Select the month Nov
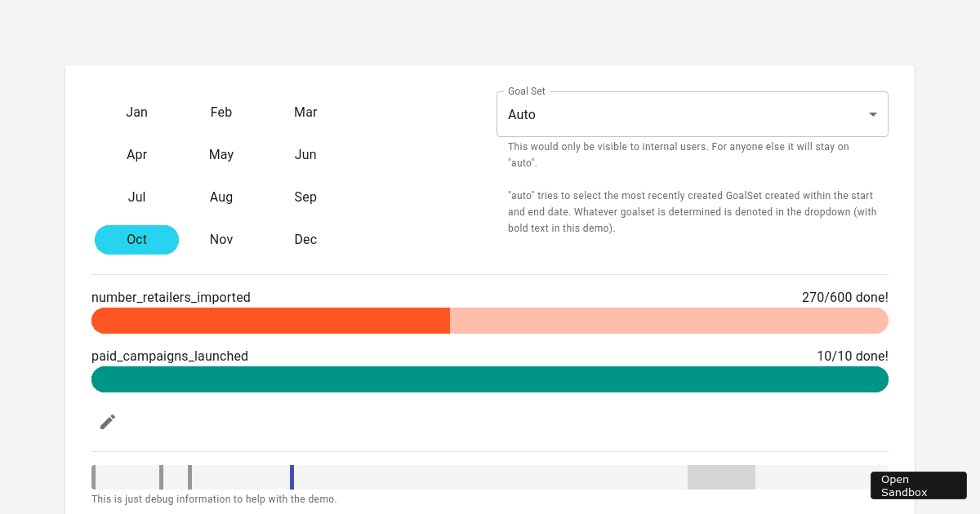Screen dimensions: 980x514 pos(220,239)
